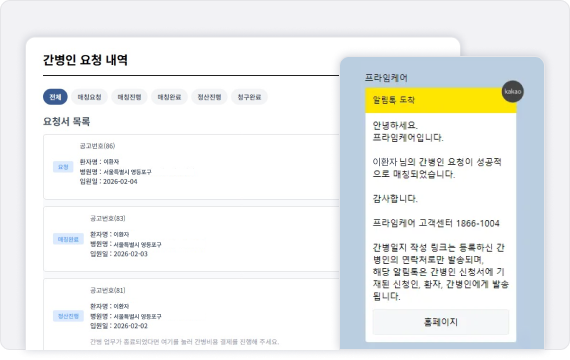
Task: Open the 홈페이지 button in the alimtalk
Action: point(441,322)
